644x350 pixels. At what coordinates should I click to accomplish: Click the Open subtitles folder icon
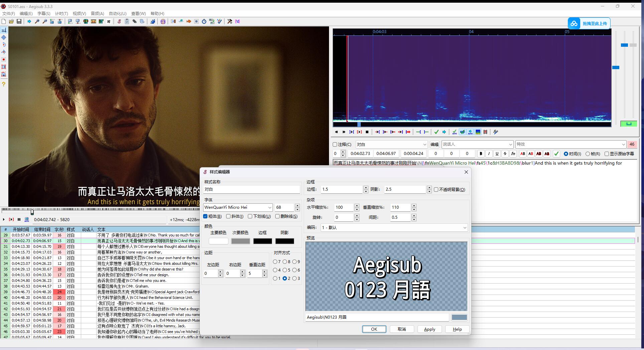tap(11, 21)
